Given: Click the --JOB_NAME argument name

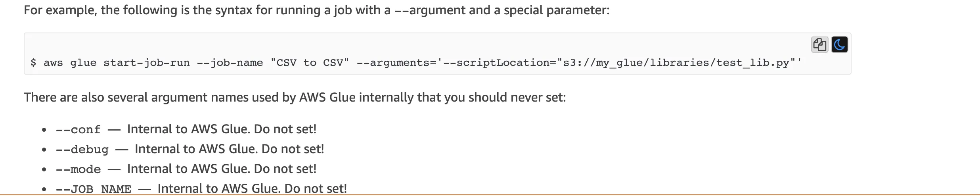Looking at the screenshot, I should (94, 189).
